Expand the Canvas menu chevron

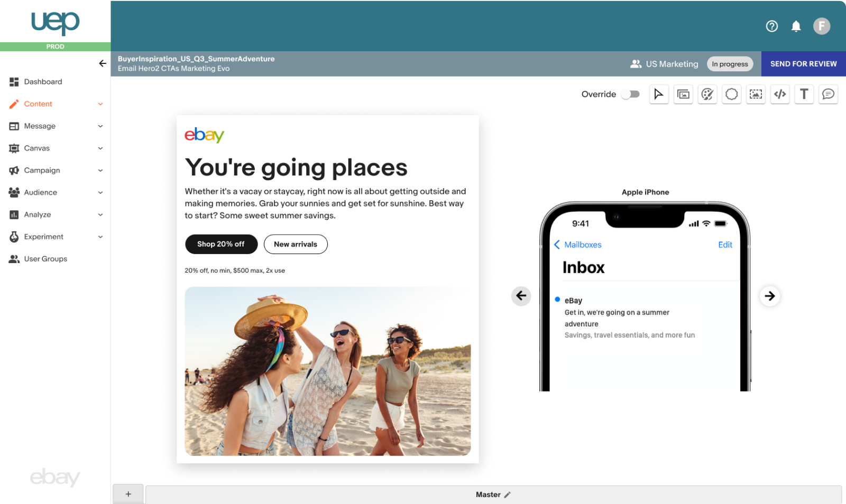100,148
